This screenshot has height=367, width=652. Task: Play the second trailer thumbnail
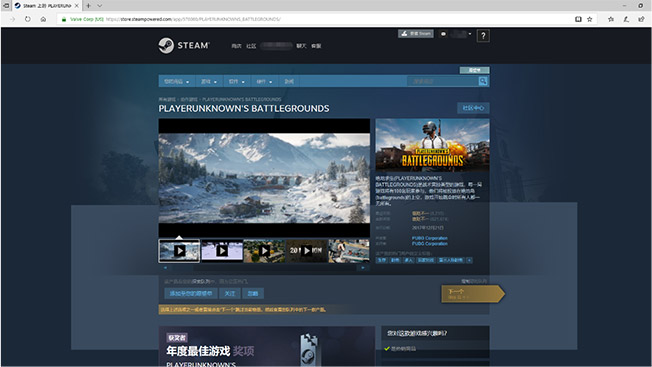click(222, 251)
